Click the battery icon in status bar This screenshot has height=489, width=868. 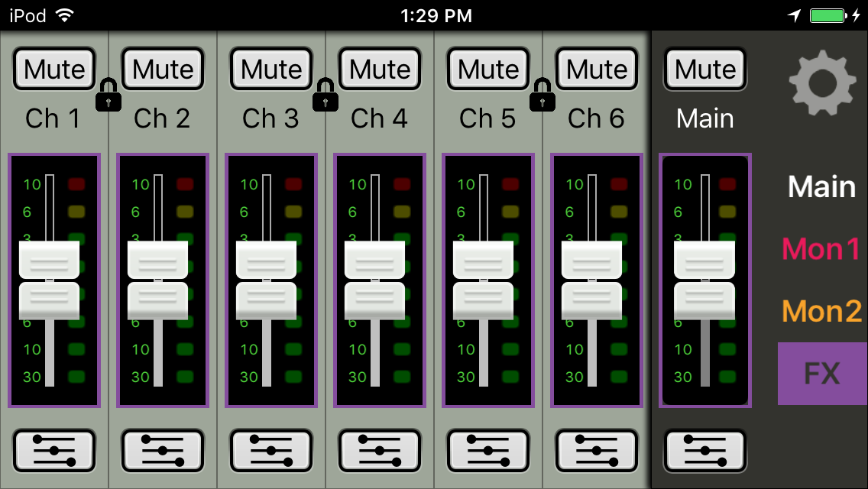828,15
